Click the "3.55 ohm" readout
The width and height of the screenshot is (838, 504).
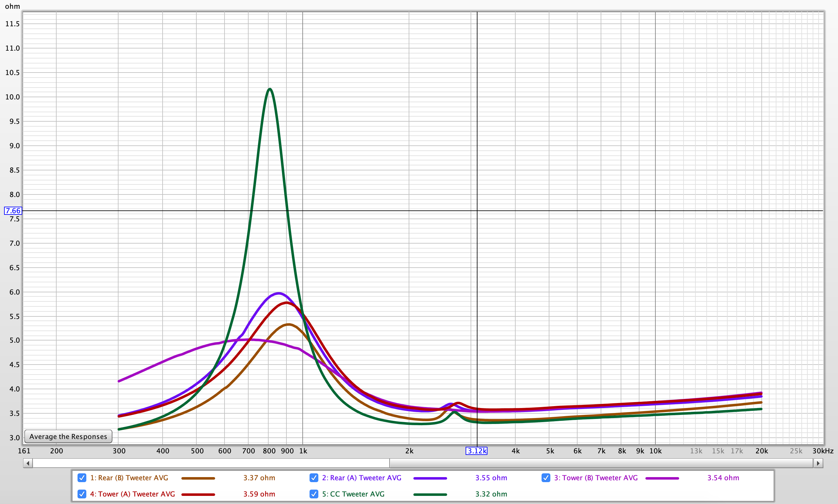(x=491, y=478)
